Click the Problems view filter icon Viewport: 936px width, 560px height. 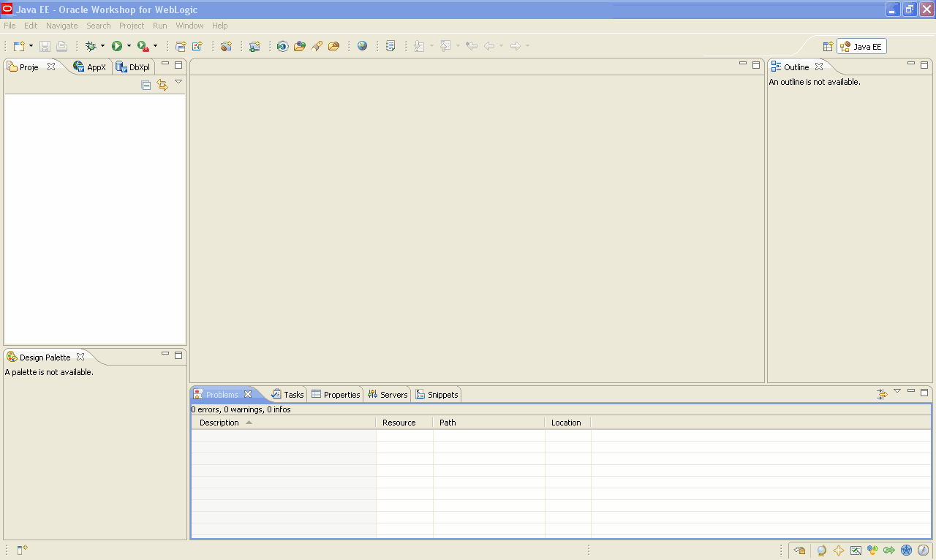point(883,394)
